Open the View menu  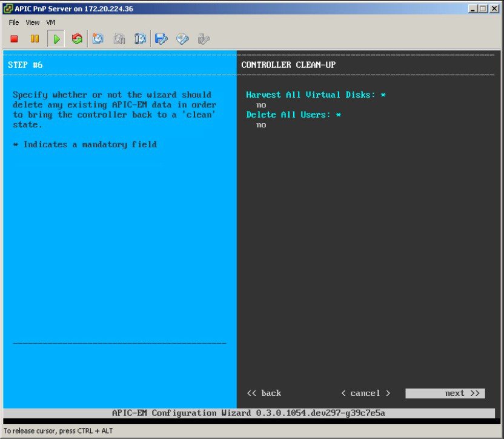point(33,22)
